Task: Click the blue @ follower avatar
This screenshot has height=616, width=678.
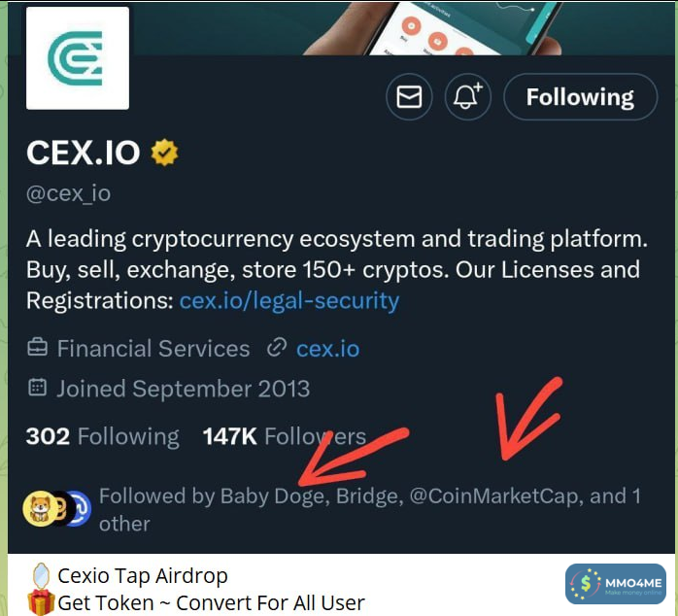Action: (78, 508)
